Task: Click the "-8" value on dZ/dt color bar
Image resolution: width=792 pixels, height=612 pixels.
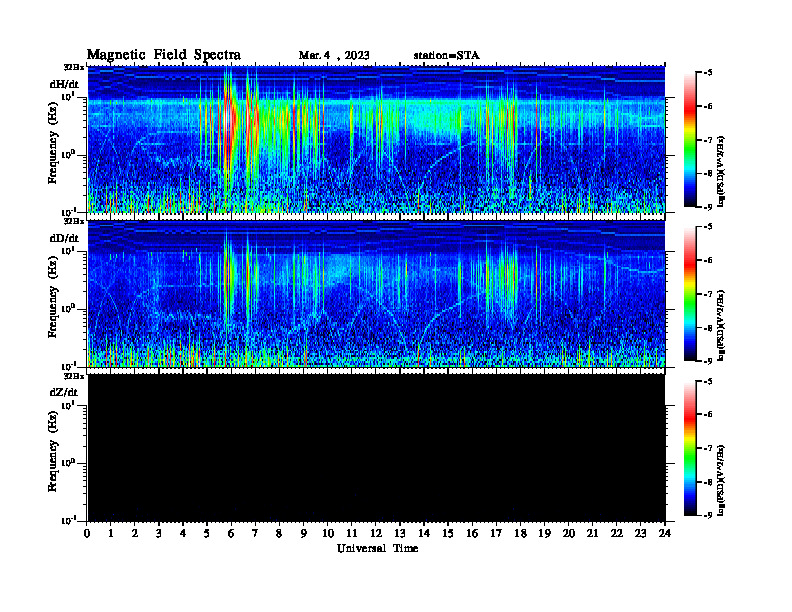Action: pos(708,482)
